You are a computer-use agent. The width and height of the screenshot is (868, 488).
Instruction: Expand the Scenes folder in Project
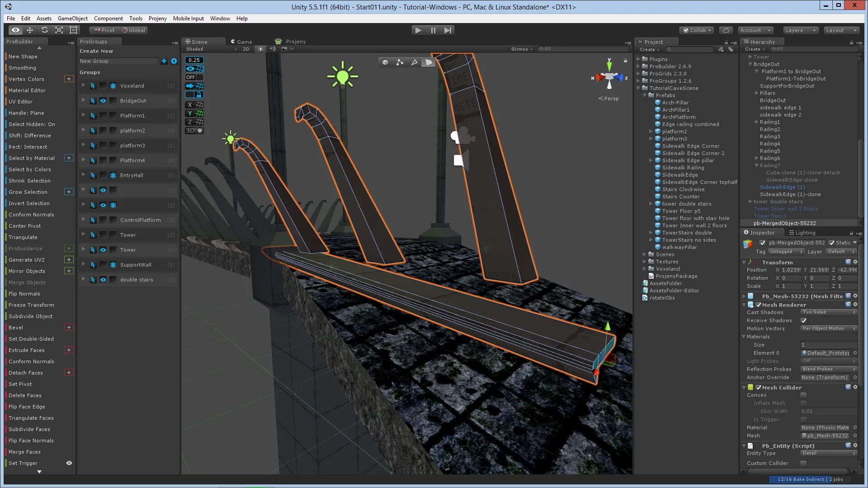(645, 254)
